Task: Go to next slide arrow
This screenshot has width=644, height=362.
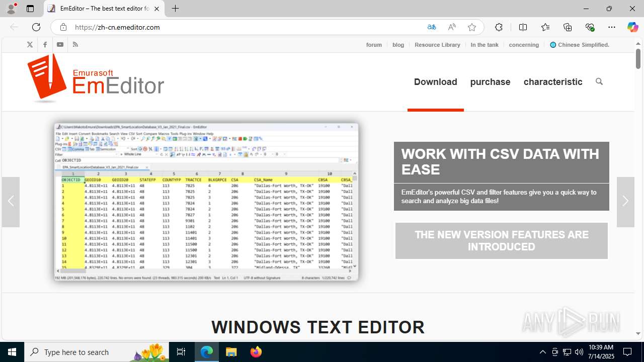Action: [625, 202]
